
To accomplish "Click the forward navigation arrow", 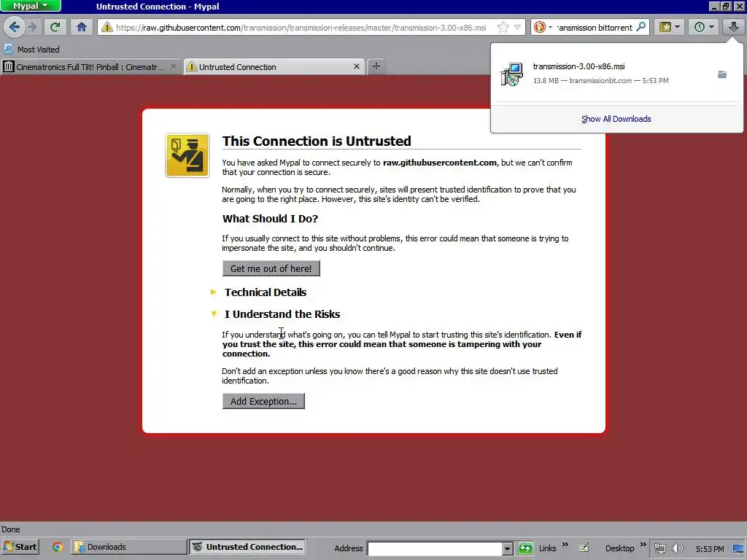I will pos(33,27).
